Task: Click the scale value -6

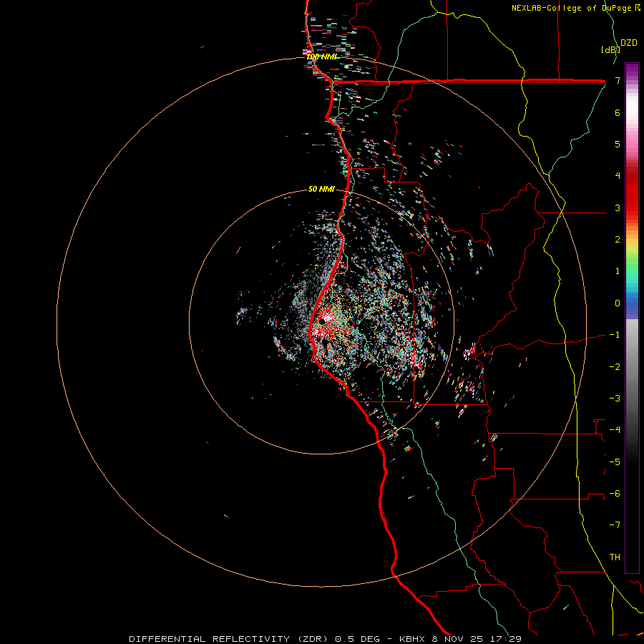Action: pos(615,494)
